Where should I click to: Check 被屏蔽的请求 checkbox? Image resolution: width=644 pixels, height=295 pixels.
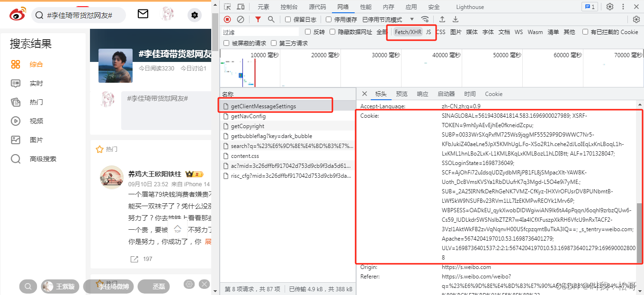point(226,43)
